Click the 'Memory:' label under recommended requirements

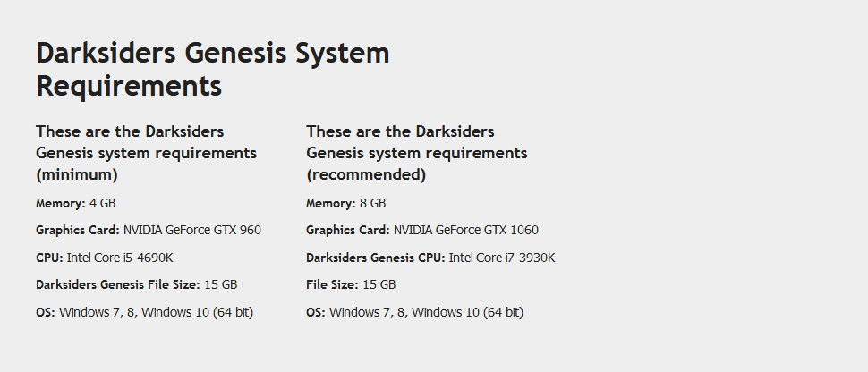pos(330,203)
